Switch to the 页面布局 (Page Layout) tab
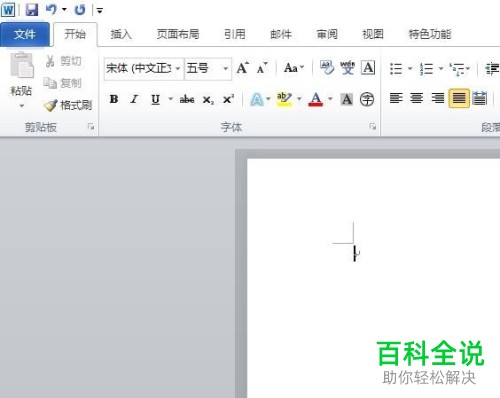This screenshot has height=398, width=500. pyautogui.click(x=178, y=34)
